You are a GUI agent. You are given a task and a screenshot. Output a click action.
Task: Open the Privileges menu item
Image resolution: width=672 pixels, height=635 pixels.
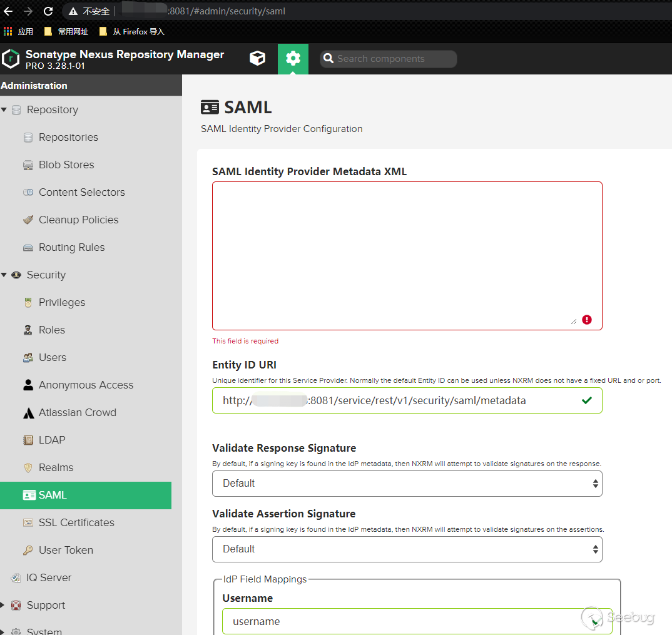61,303
